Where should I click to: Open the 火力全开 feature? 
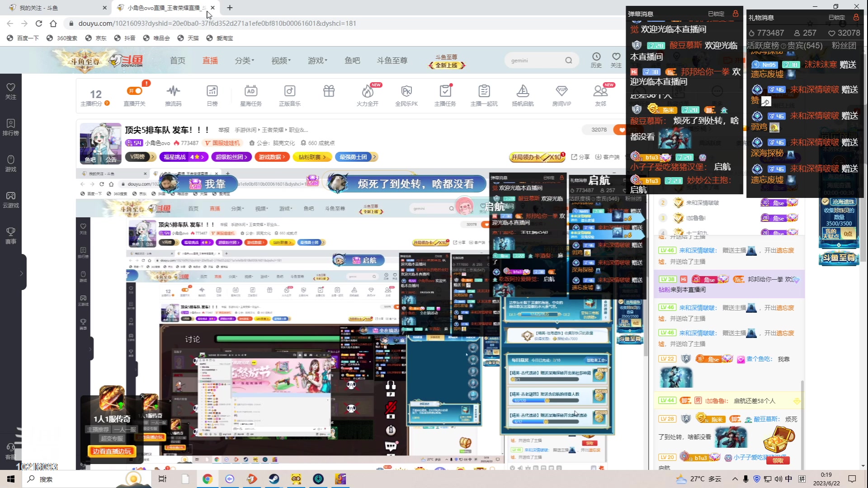click(368, 95)
